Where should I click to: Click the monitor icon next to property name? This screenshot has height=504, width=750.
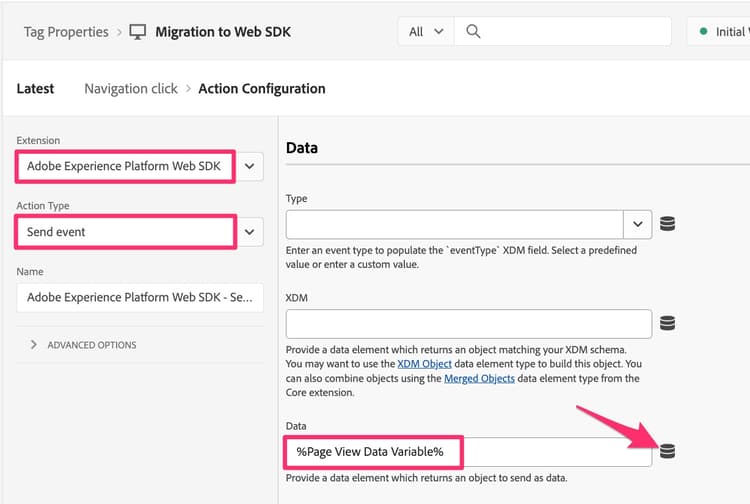[x=138, y=32]
